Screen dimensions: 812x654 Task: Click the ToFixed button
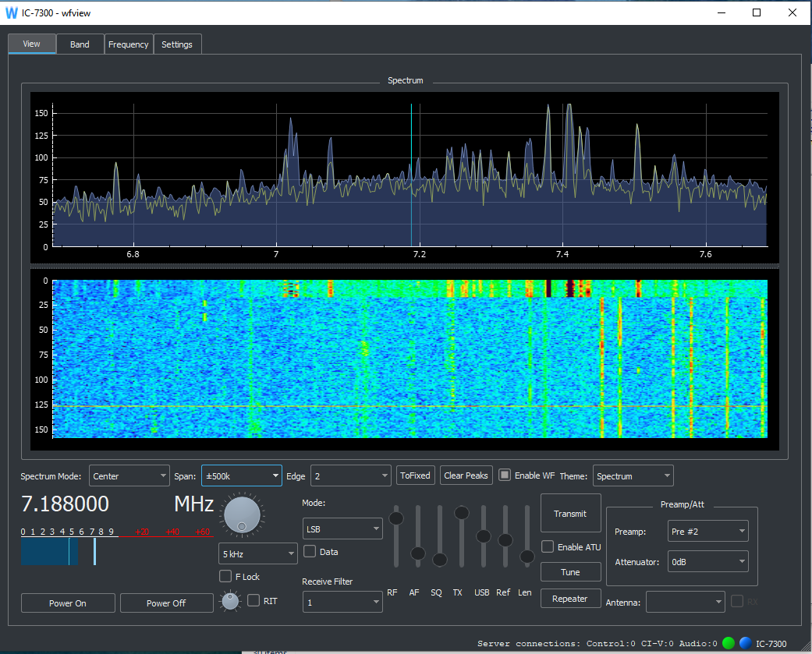(415, 475)
